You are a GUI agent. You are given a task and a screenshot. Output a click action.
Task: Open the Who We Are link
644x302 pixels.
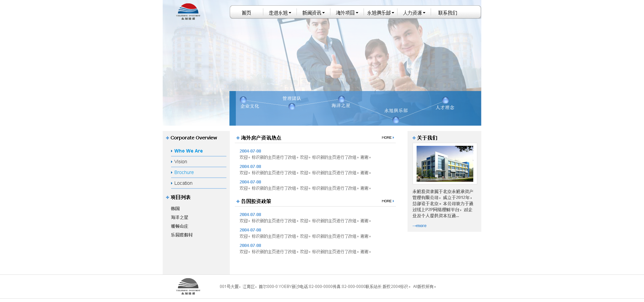coord(188,151)
